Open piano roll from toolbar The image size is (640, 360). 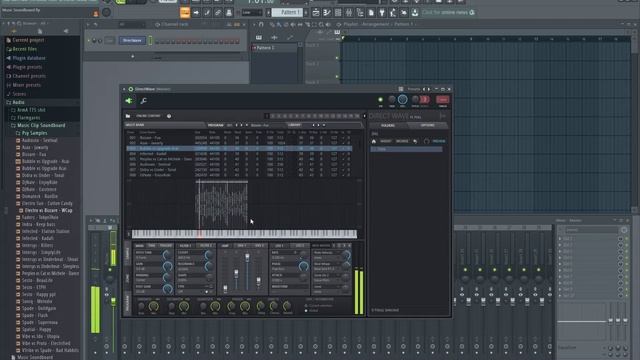[327, 13]
